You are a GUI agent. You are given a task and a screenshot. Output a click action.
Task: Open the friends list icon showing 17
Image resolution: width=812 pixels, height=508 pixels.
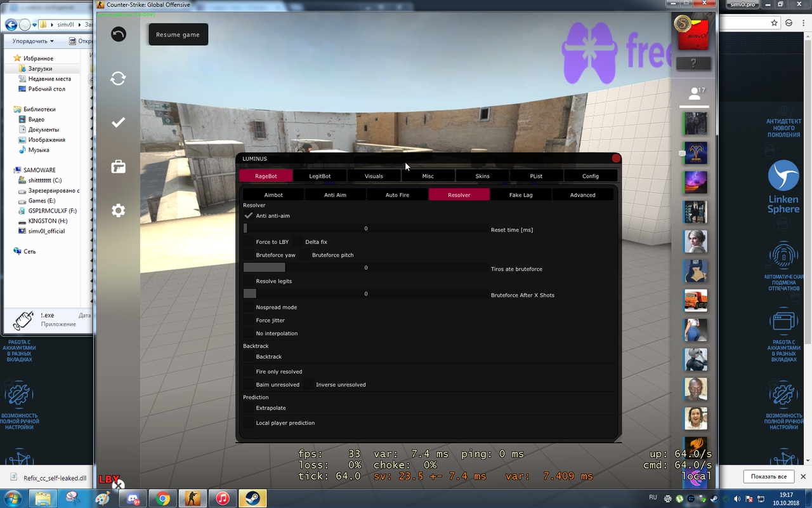[x=695, y=94]
